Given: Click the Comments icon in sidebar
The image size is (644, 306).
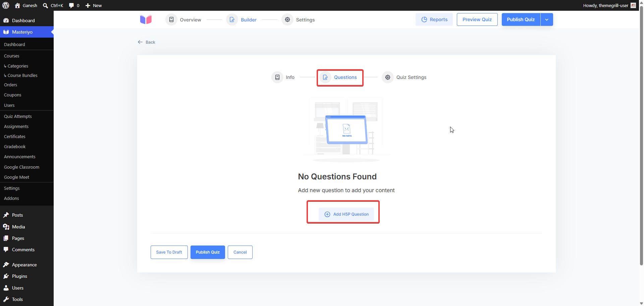Looking at the screenshot, I should (6, 250).
